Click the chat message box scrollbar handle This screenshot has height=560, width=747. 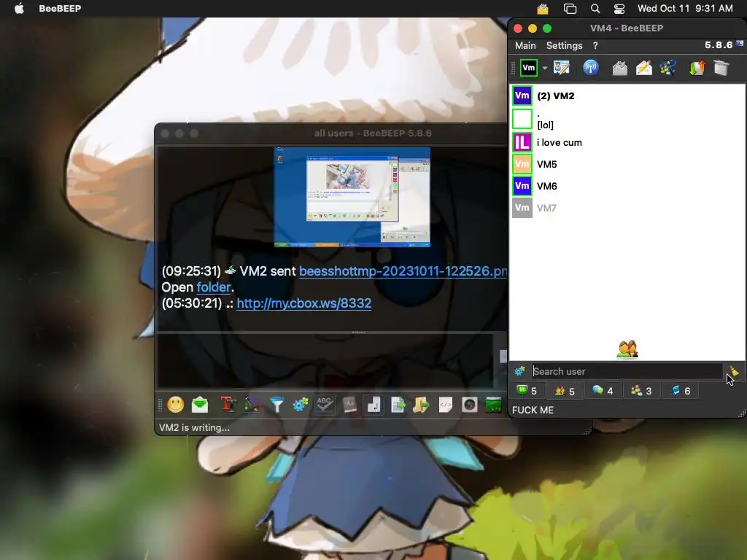(x=503, y=356)
